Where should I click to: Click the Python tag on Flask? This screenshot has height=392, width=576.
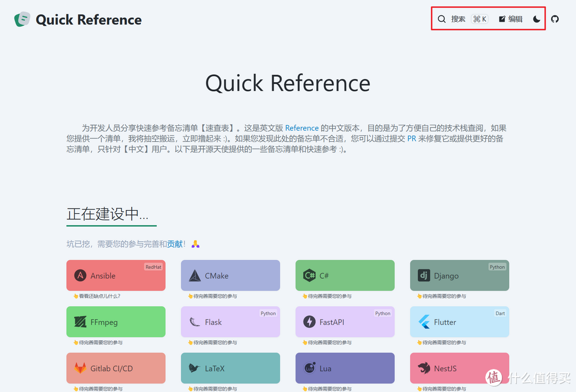268,314
